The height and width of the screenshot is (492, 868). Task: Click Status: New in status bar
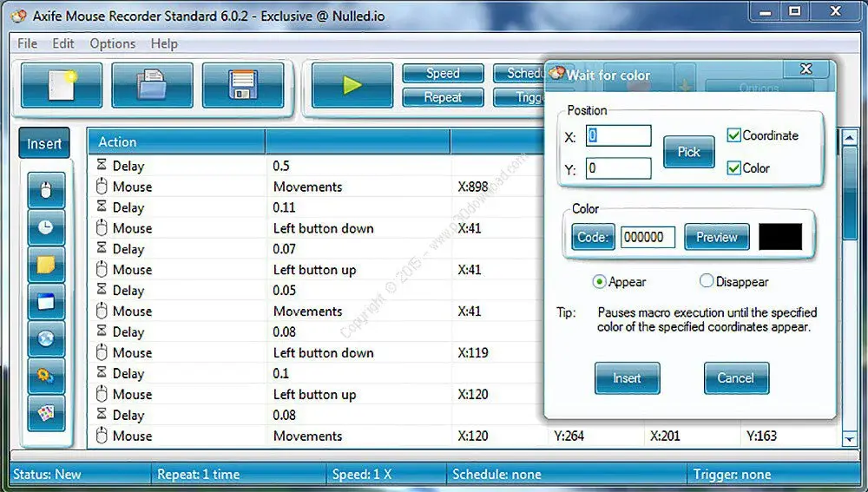(x=47, y=475)
